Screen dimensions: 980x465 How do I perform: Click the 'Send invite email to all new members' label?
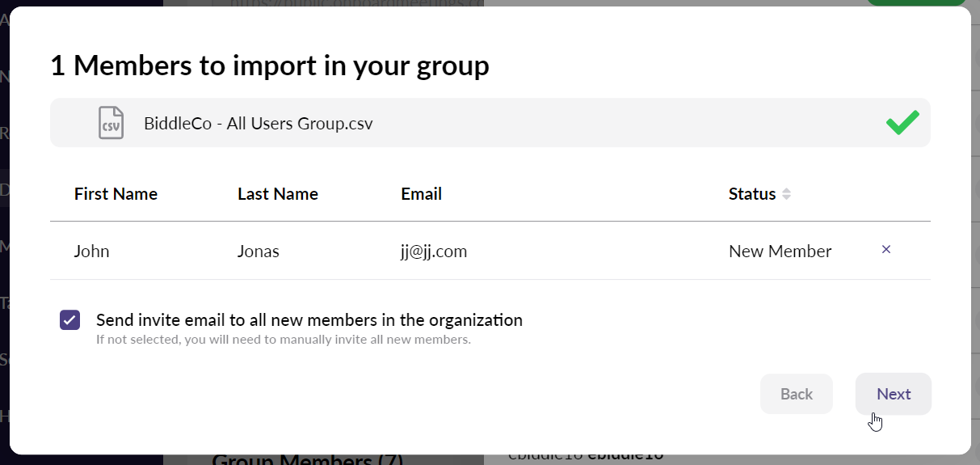pyautogui.click(x=309, y=319)
